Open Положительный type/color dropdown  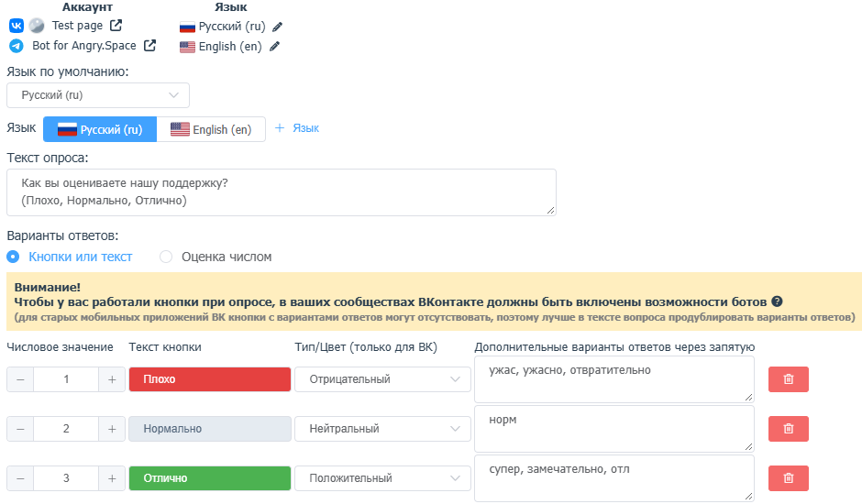(x=382, y=478)
